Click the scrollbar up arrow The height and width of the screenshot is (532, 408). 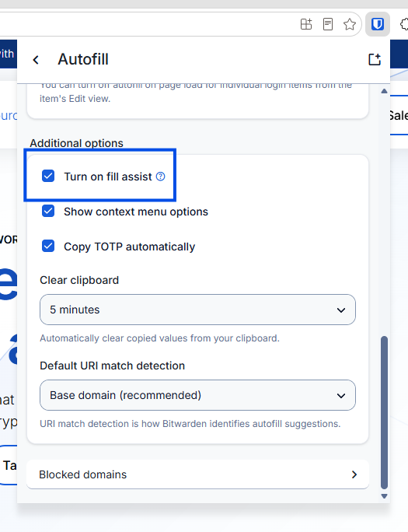click(x=384, y=91)
